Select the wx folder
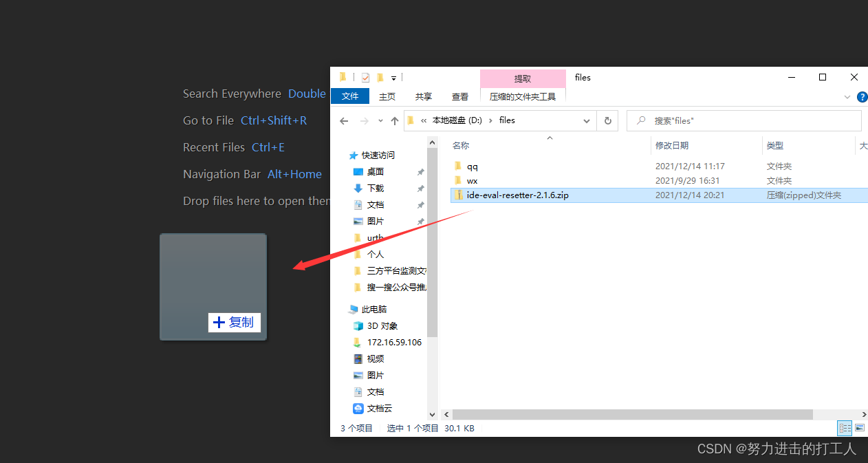This screenshot has width=868, height=463. [472, 181]
